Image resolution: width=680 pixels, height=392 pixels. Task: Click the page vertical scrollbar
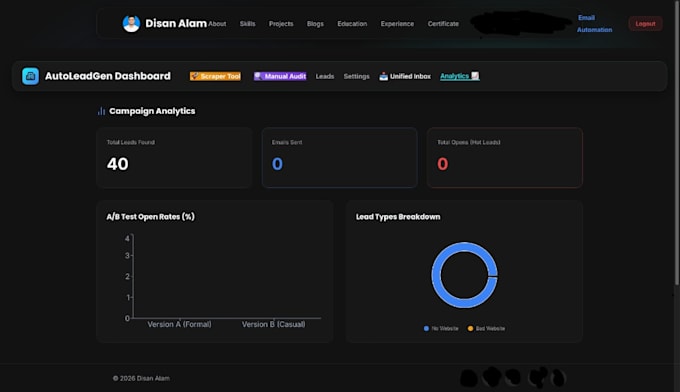[x=677, y=143]
